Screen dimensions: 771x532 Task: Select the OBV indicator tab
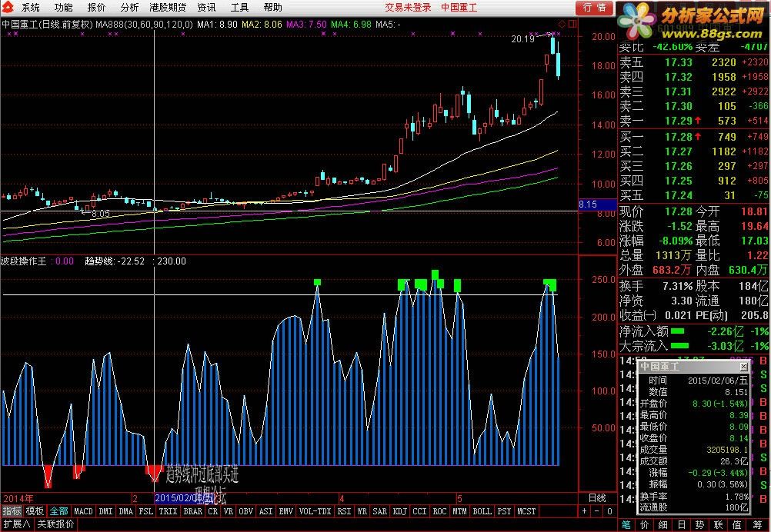pos(245,511)
